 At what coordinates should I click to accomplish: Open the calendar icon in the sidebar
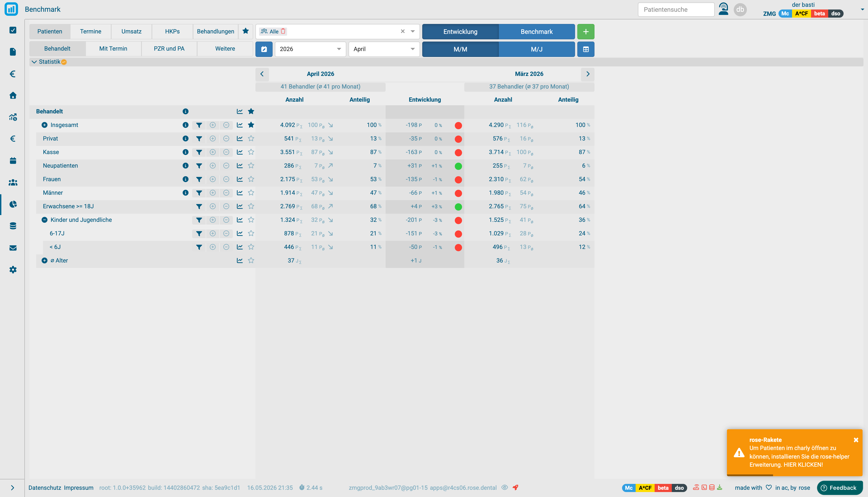(13, 160)
